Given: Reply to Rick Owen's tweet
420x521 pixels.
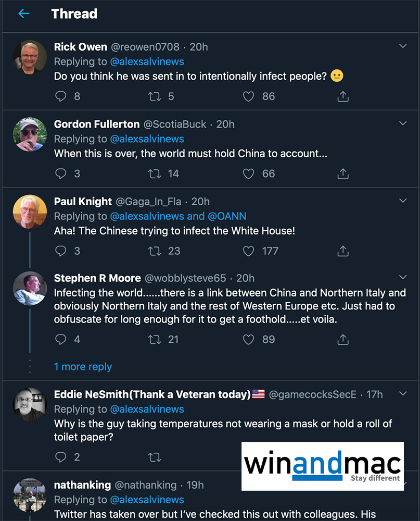Looking at the screenshot, I should tap(61, 96).
